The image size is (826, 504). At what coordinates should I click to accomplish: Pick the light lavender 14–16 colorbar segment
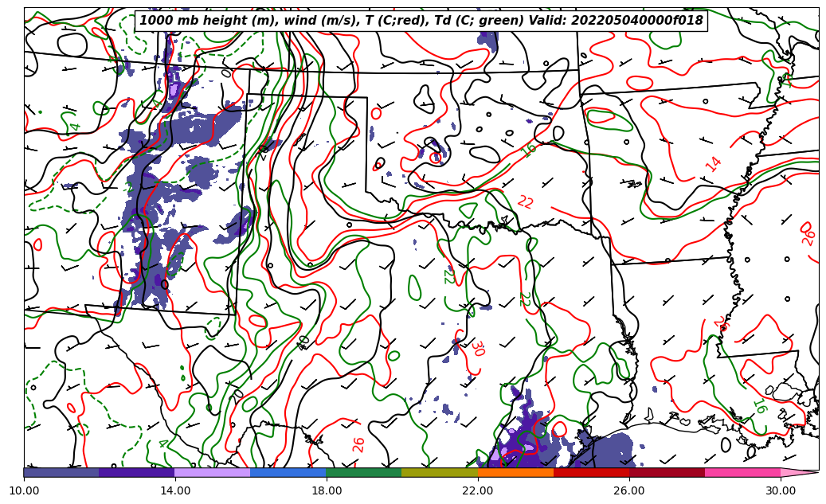(x=213, y=472)
